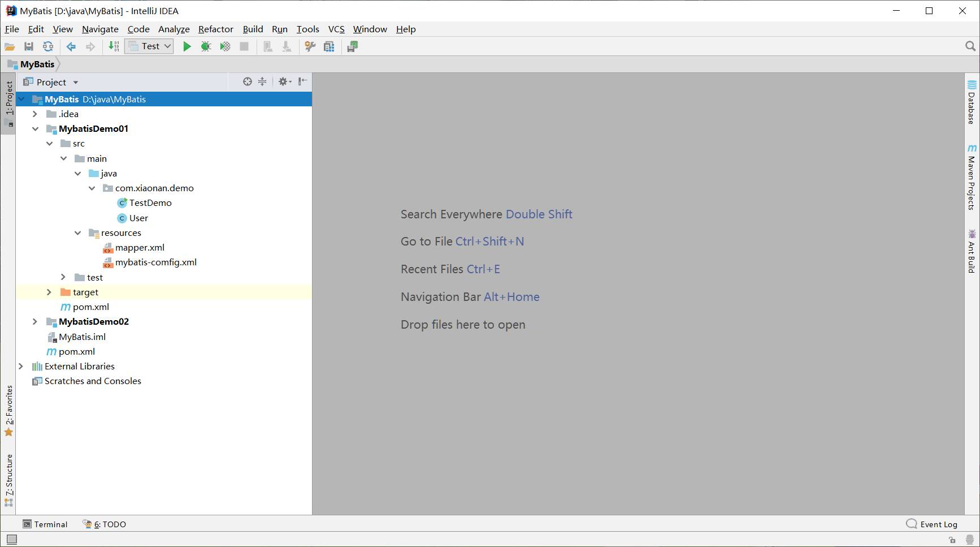The image size is (980, 547).
Task: Click the Open folder toolbar icon
Action: coord(10,46)
